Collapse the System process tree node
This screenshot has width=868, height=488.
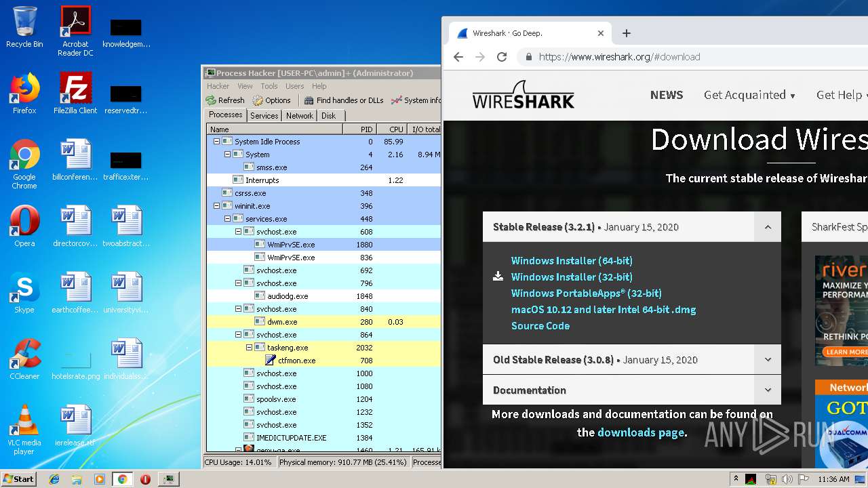tap(227, 155)
